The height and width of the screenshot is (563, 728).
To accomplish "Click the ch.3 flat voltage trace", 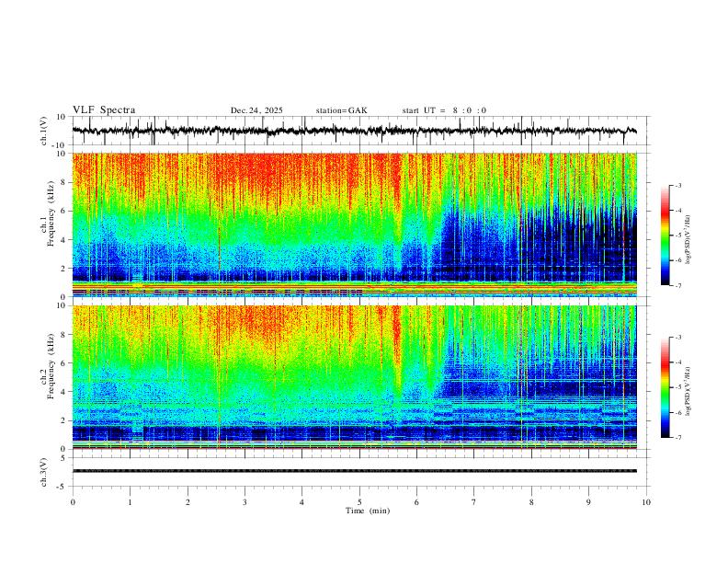I will point(355,471).
